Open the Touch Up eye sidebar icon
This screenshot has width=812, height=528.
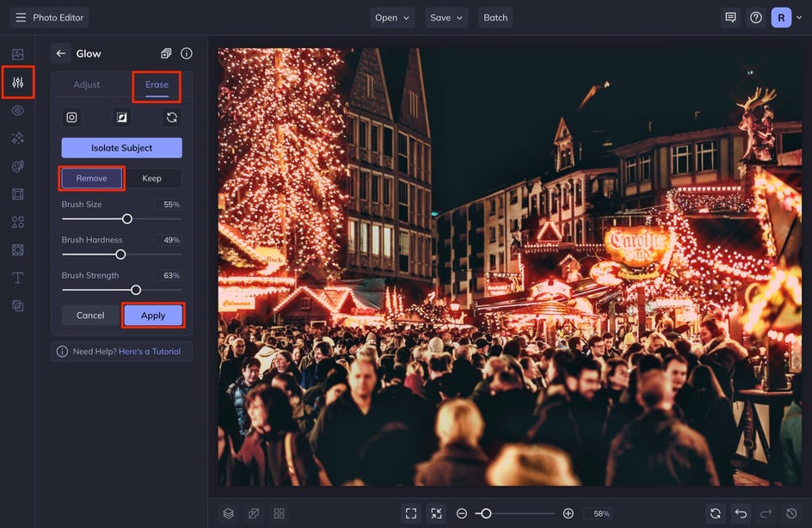pos(17,110)
